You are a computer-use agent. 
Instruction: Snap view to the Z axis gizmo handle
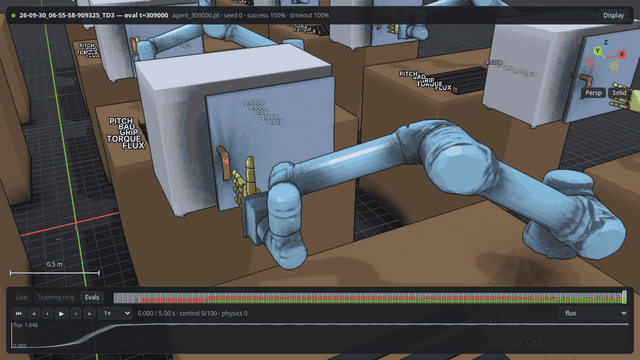pyautogui.click(x=606, y=42)
